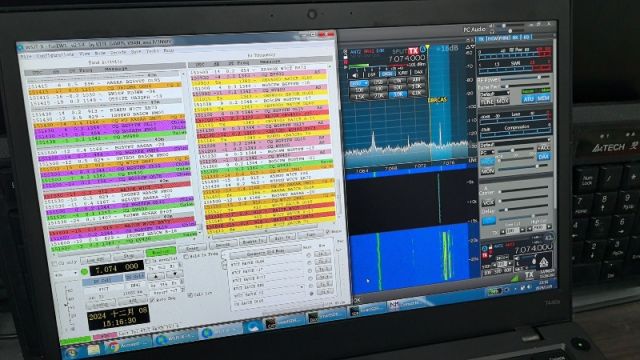Click the slice A letter badge
The width and height of the screenshot is (640, 360).
(423, 49)
